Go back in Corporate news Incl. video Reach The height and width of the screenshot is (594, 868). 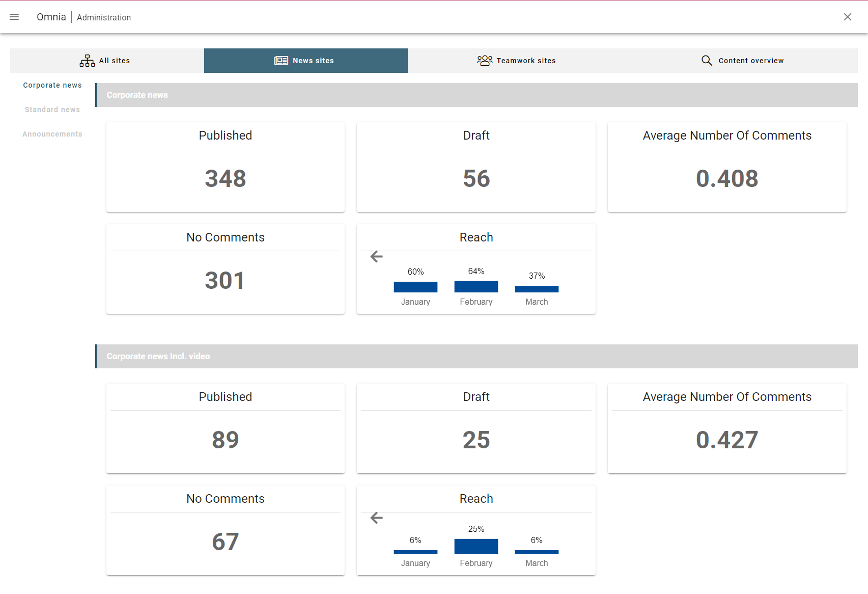pyautogui.click(x=377, y=518)
